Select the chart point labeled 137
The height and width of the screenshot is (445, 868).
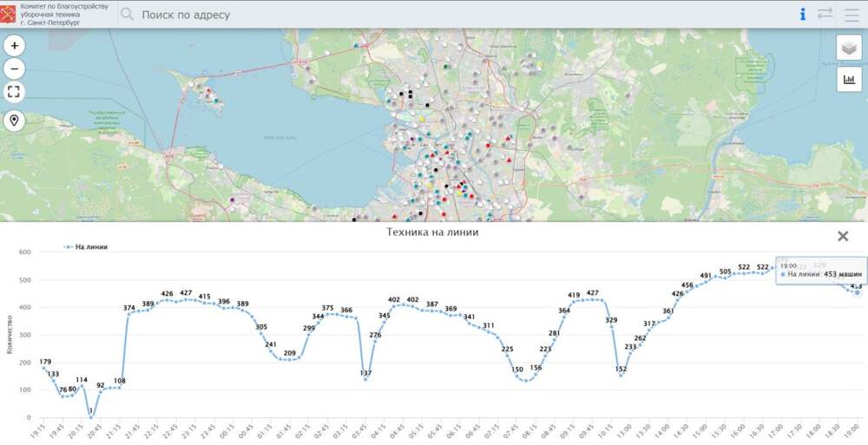click(365, 380)
